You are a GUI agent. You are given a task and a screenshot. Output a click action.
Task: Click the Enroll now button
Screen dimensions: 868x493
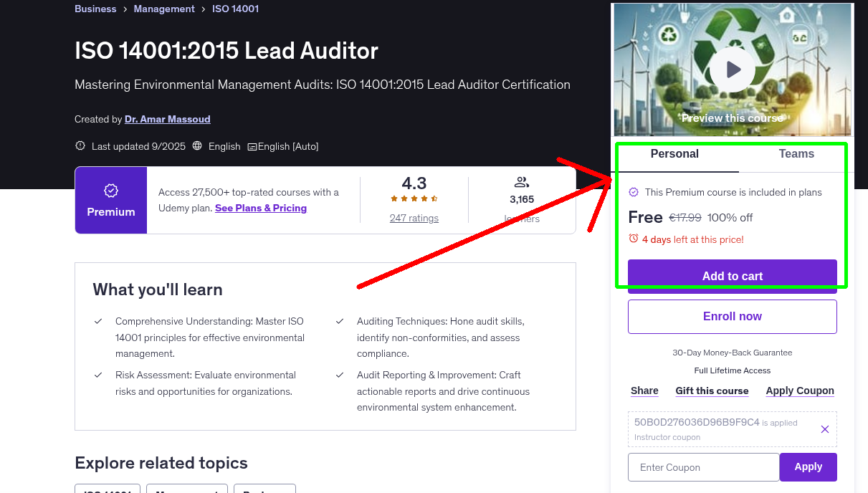pyautogui.click(x=732, y=316)
